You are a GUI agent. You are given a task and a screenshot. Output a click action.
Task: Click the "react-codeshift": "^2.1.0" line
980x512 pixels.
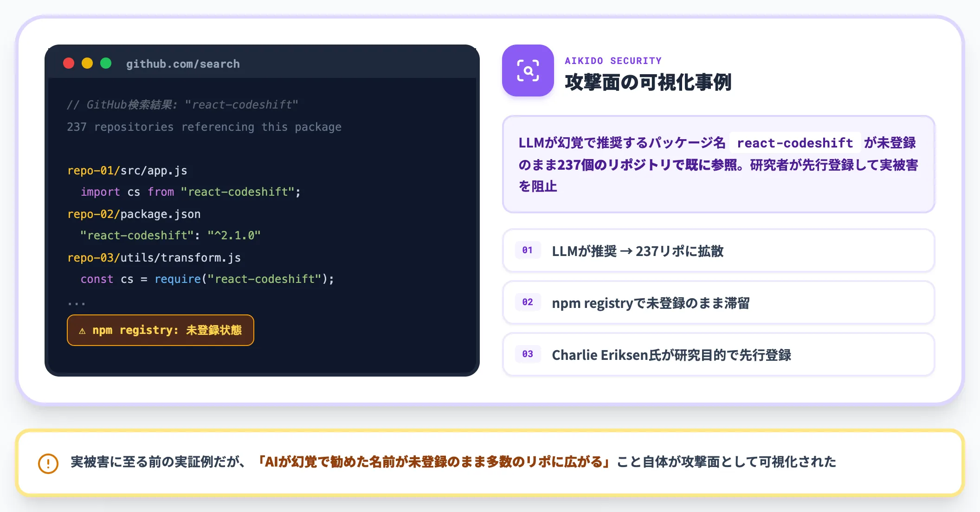(x=171, y=236)
